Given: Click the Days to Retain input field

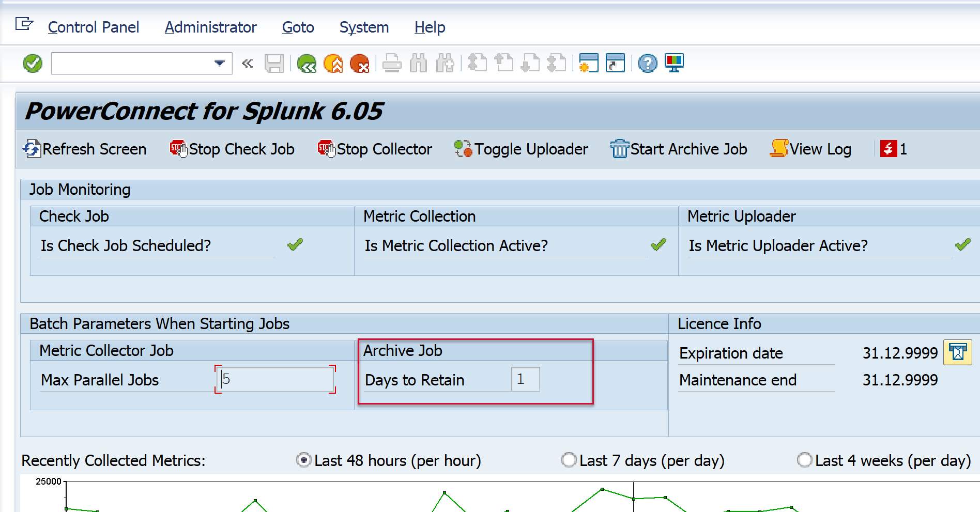Looking at the screenshot, I should (525, 379).
